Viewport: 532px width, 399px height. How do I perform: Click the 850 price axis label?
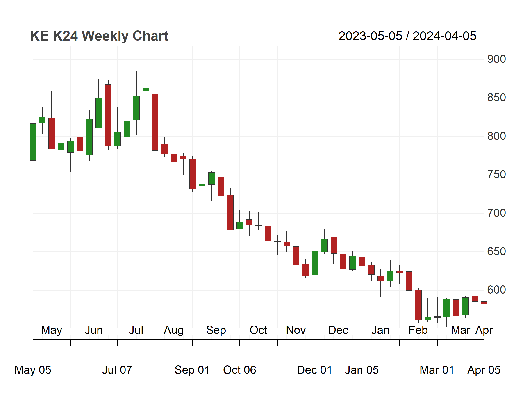click(497, 98)
